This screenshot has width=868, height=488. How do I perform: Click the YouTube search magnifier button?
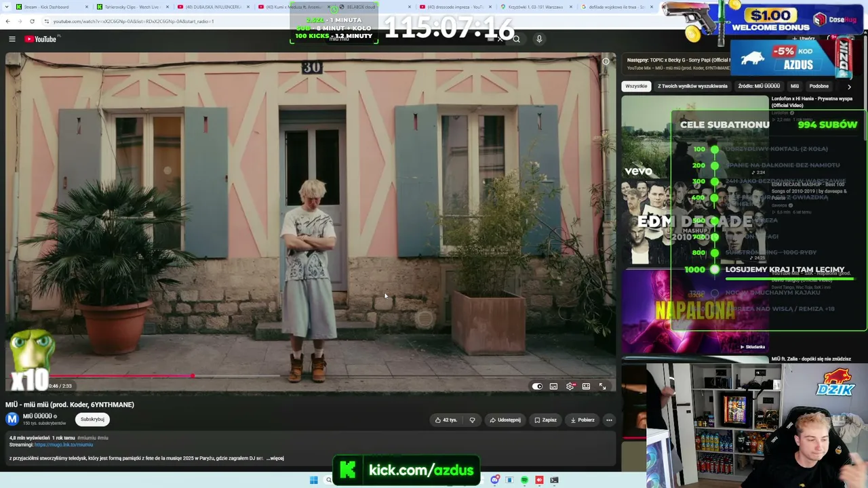[x=516, y=39]
